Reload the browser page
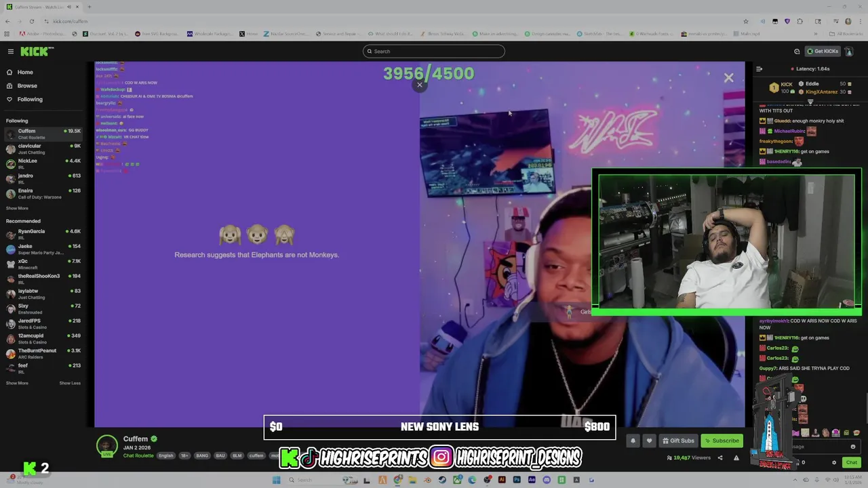Screen dimensions: 868x488 click(x=31, y=21)
